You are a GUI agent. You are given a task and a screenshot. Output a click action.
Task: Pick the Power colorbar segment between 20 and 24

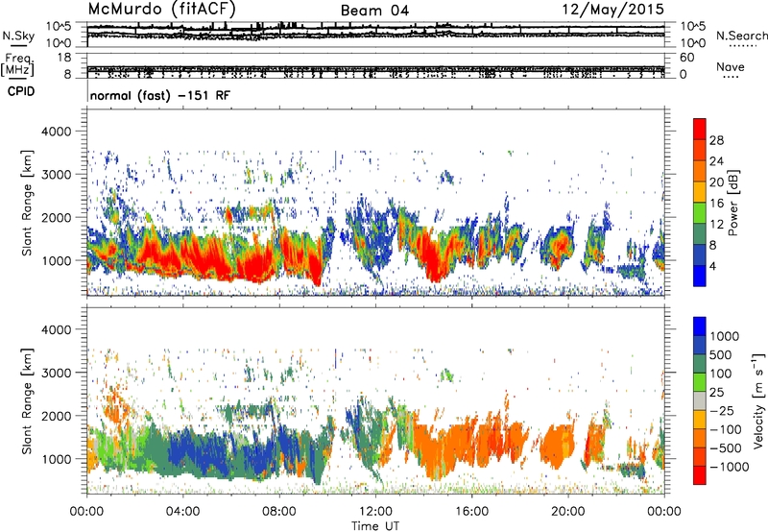coord(700,171)
